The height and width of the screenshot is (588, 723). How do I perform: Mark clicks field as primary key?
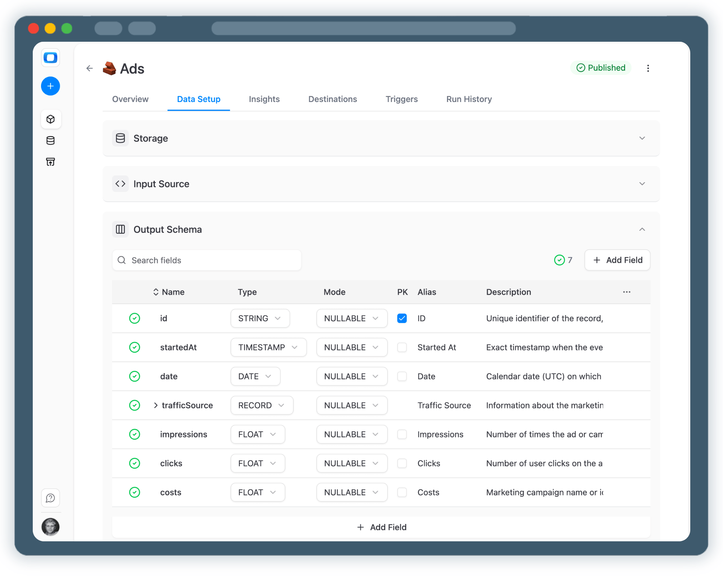tap(402, 463)
